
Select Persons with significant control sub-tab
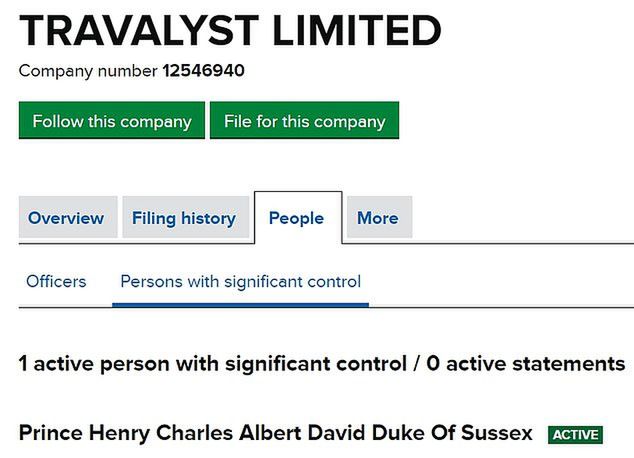click(240, 281)
